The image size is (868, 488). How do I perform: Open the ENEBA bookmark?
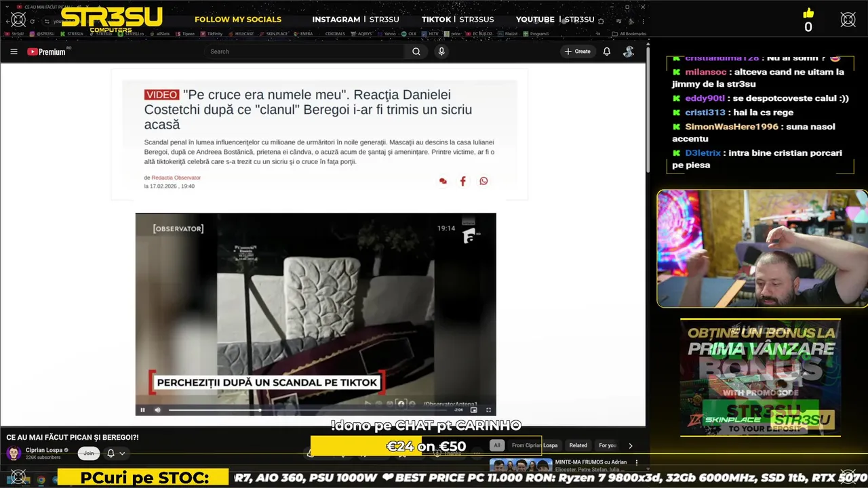[x=304, y=33]
